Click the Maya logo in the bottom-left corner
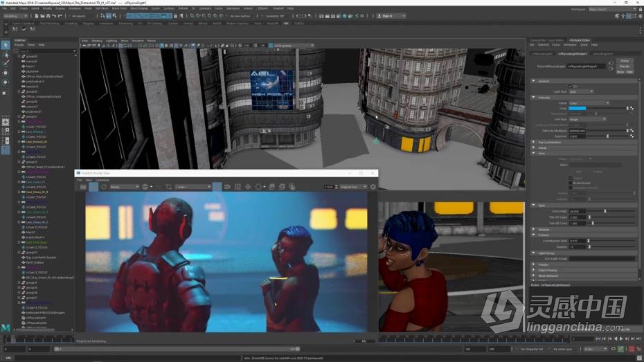Image resolution: width=644 pixels, height=362 pixels. (x=6, y=327)
